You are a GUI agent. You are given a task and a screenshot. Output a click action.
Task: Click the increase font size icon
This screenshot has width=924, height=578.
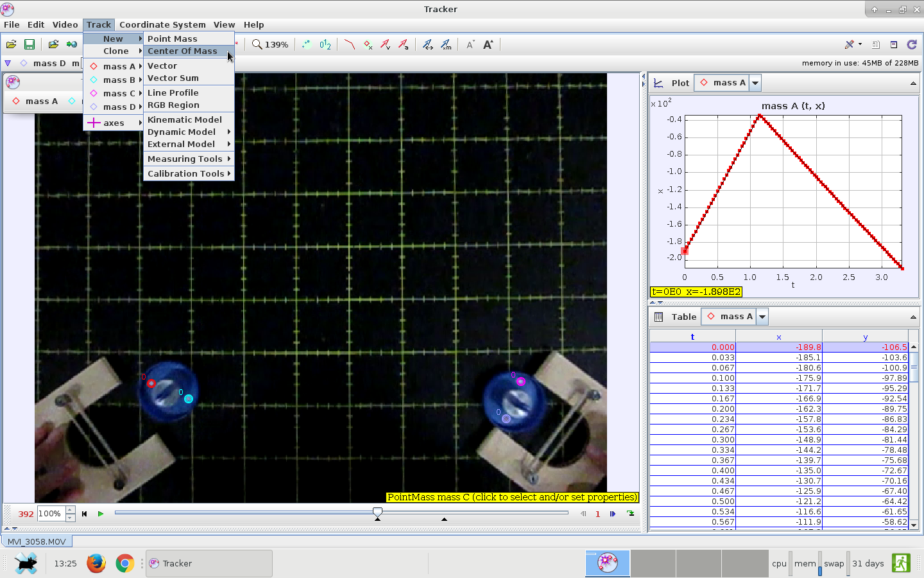tap(488, 44)
